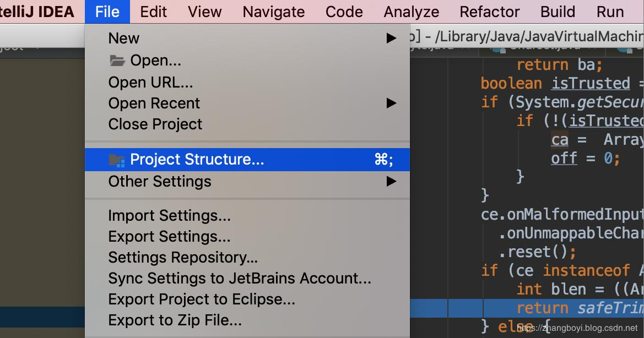Expand the New submenu arrow
Viewport: 644px width, 338px height.
click(x=391, y=38)
